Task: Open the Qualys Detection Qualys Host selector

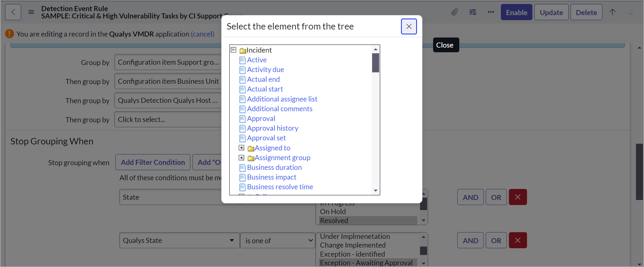Action: (x=168, y=101)
